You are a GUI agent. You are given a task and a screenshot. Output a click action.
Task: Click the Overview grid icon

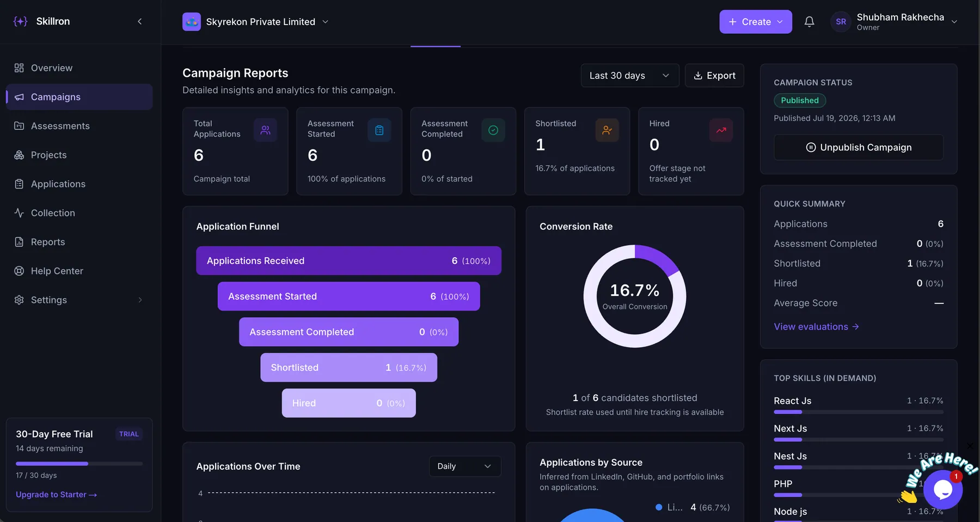(19, 68)
